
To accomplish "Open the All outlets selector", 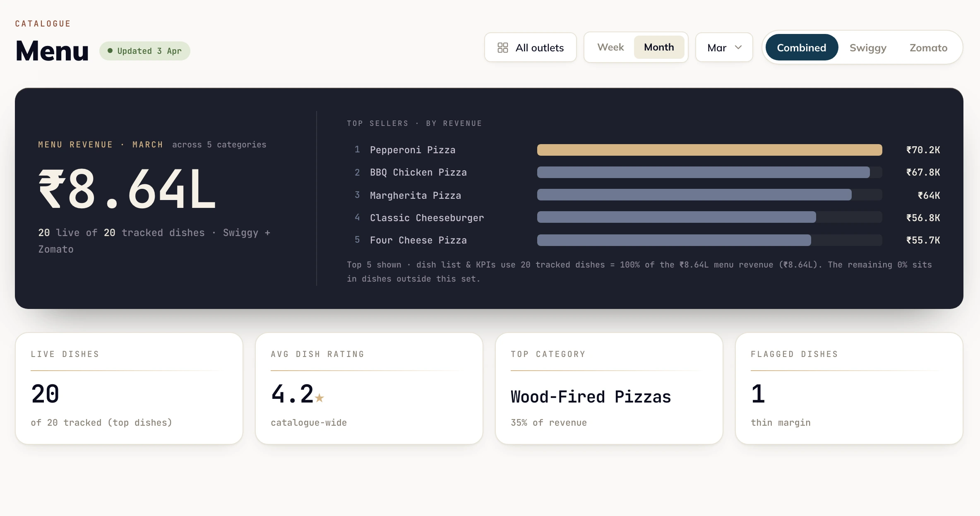I will (530, 48).
